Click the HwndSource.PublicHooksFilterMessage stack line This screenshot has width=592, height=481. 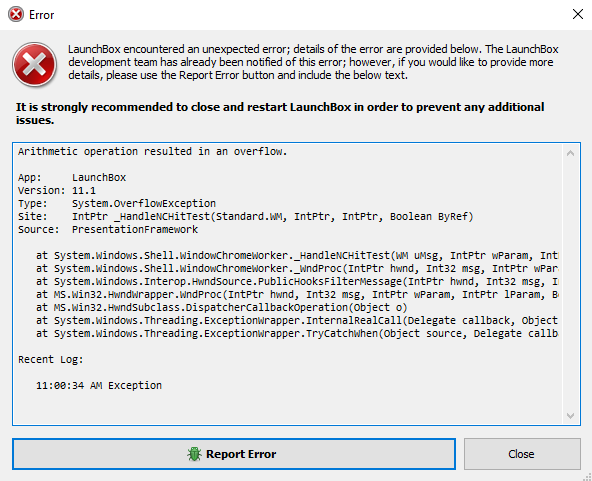click(x=298, y=282)
